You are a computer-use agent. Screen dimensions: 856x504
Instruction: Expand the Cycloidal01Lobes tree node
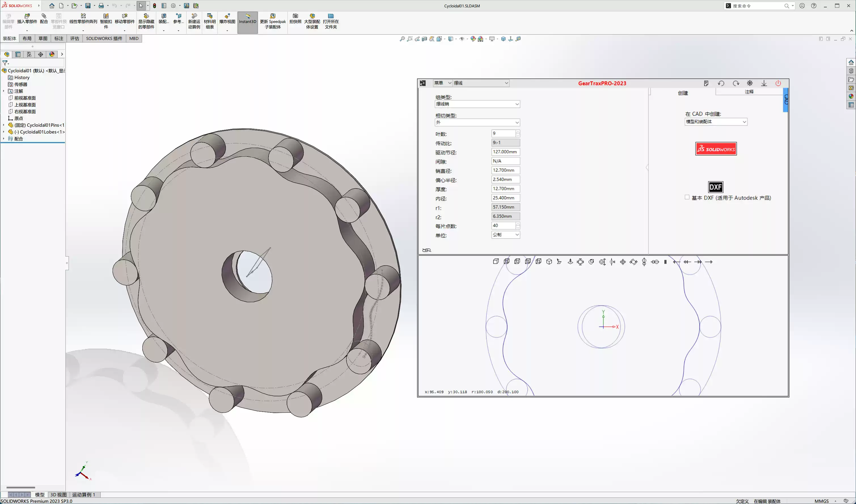pos(4,132)
